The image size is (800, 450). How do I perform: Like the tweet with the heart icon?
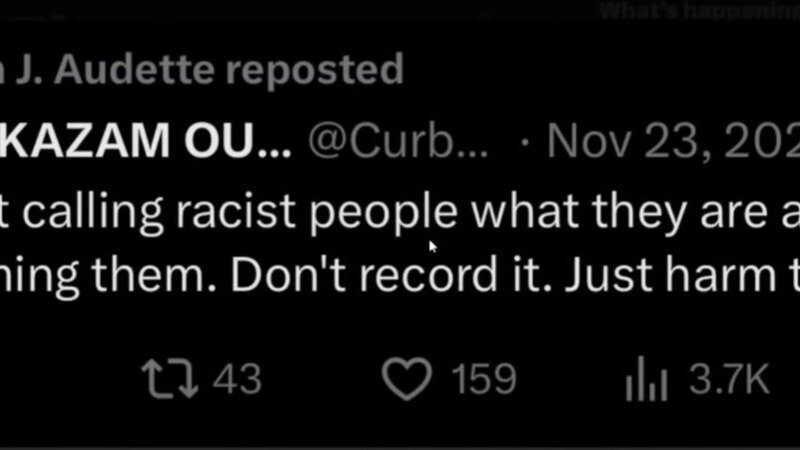(x=406, y=380)
